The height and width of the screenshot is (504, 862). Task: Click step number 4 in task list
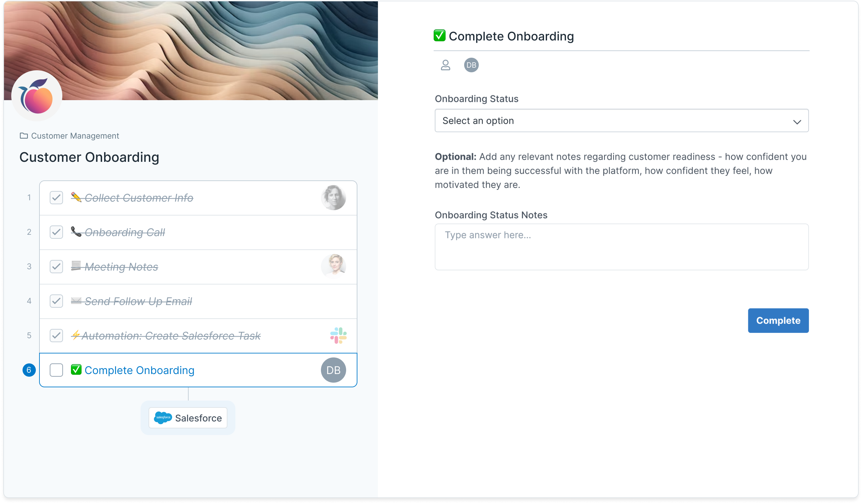[29, 301]
